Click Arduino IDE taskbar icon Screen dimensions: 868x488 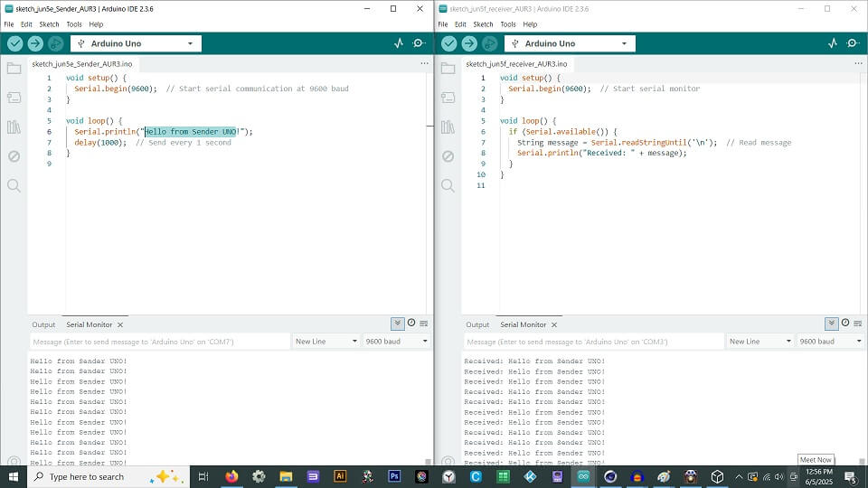click(x=583, y=476)
